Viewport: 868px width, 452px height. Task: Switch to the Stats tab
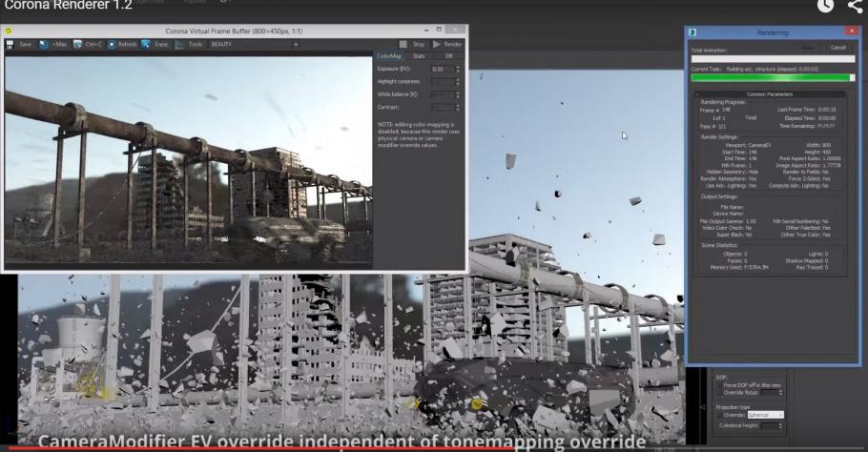(x=419, y=56)
